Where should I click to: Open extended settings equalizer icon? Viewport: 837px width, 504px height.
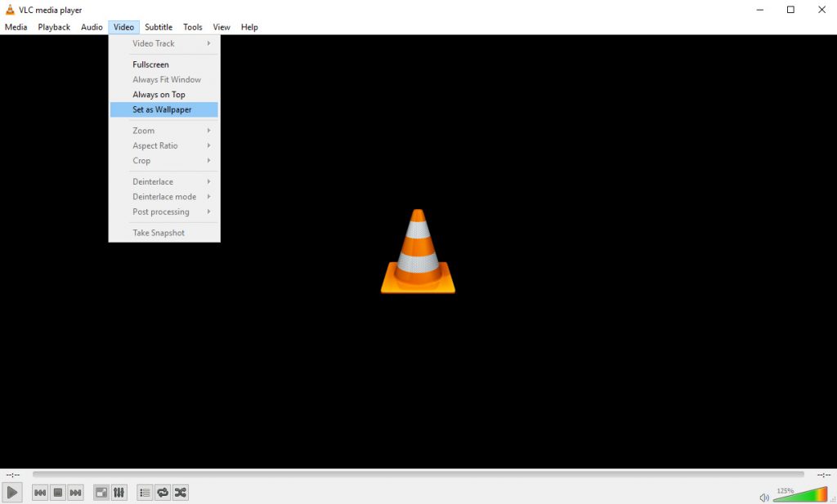119,493
